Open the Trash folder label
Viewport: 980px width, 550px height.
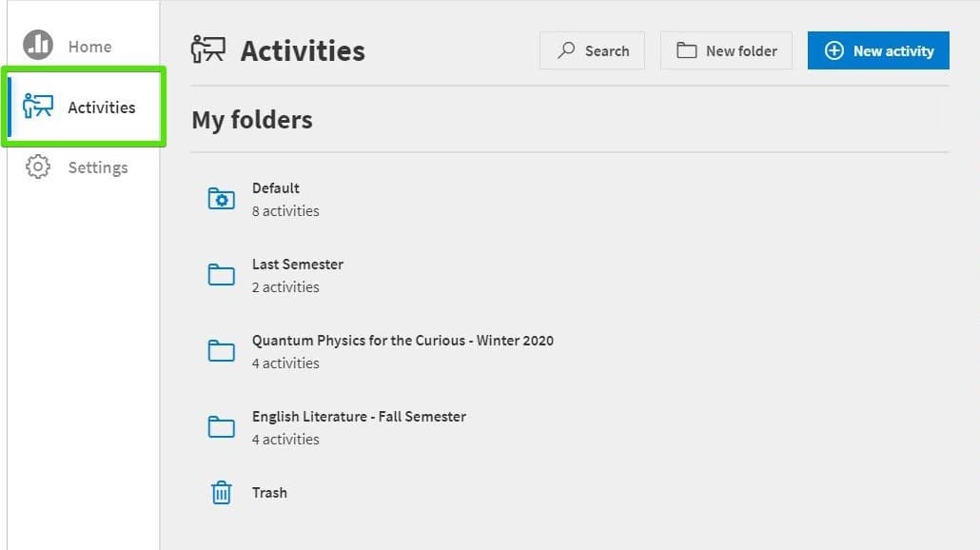click(269, 493)
